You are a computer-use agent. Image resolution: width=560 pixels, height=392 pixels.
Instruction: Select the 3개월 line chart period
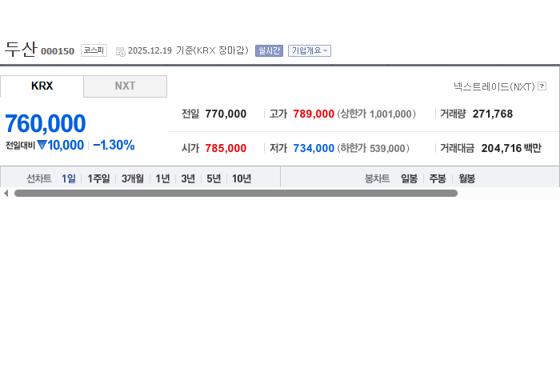point(133,178)
